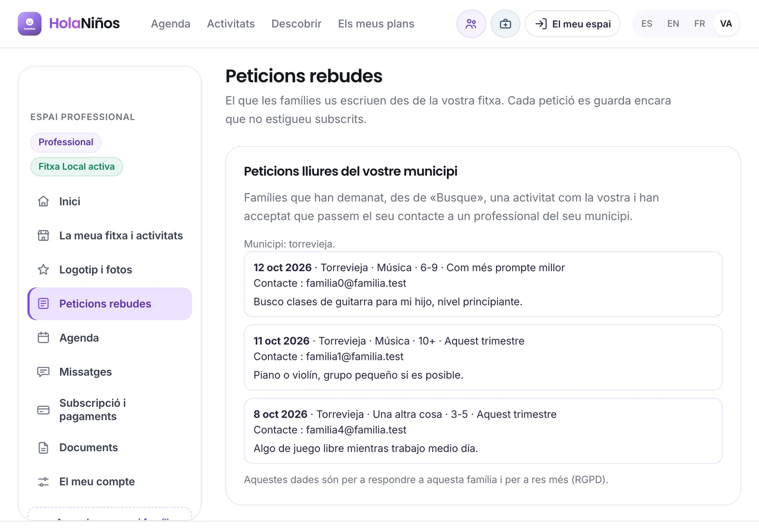Click the Municipi: torrevieja label
This screenshot has height=532, width=759.
click(x=289, y=244)
